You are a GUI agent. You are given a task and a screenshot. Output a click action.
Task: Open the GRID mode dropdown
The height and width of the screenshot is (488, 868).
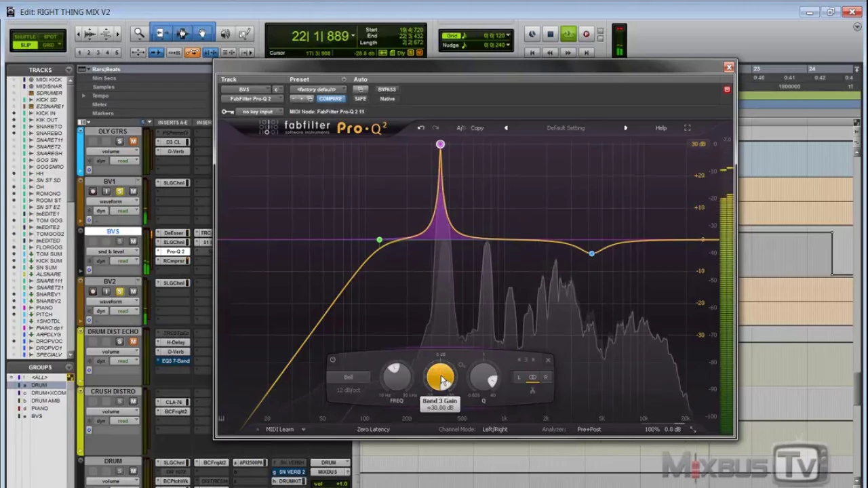point(50,45)
